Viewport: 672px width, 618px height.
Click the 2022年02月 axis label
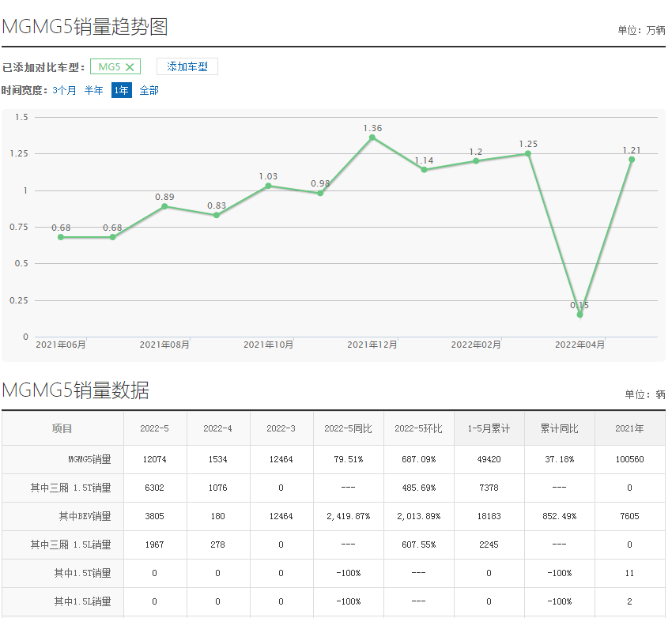(476, 345)
